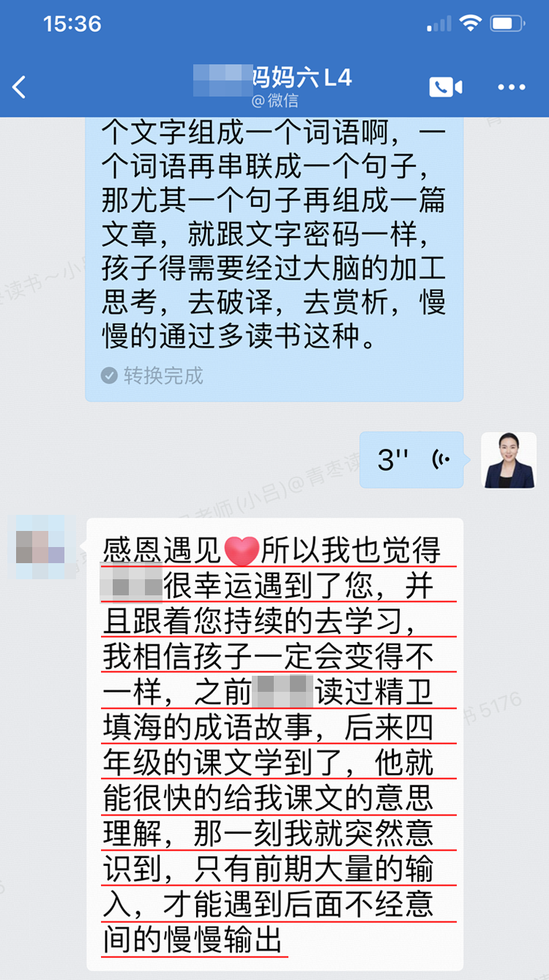
Task: Open the three-dot more options menu
Action: coord(512,88)
